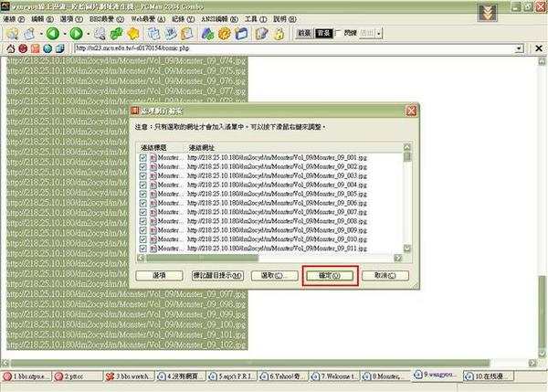Click the blue-green blocks toolbar icon
This screenshot has width=548, height=392.
tap(207, 34)
